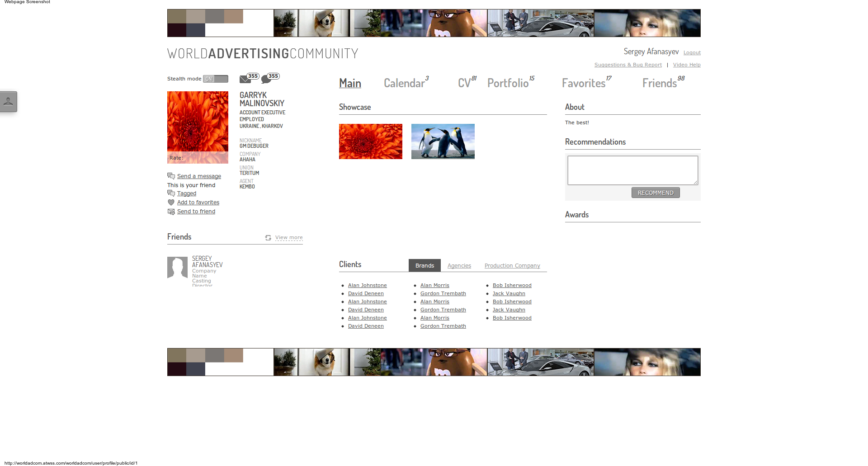Click the first Jack Vaughn client link
Viewport: 868px width, 466px height.
click(509, 294)
